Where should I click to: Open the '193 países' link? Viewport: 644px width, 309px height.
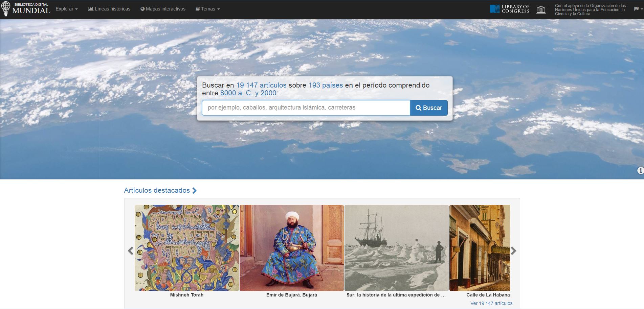tap(326, 85)
